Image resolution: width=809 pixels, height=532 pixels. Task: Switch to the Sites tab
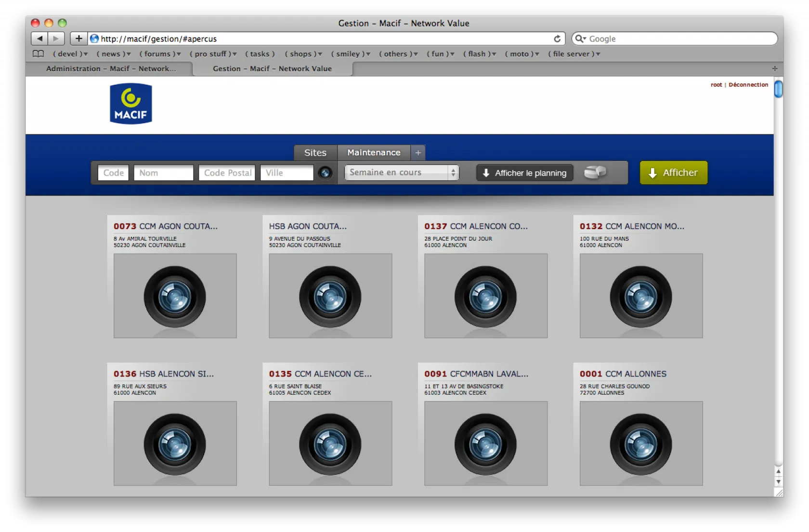pyautogui.click(x=315, y=153)
